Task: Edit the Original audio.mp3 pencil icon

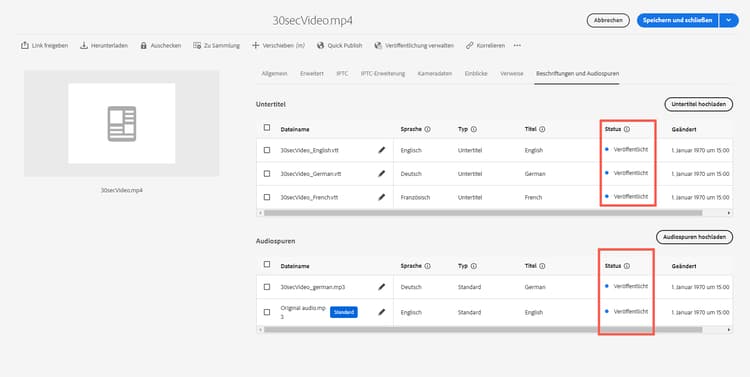Action: [x=381, y=312]
